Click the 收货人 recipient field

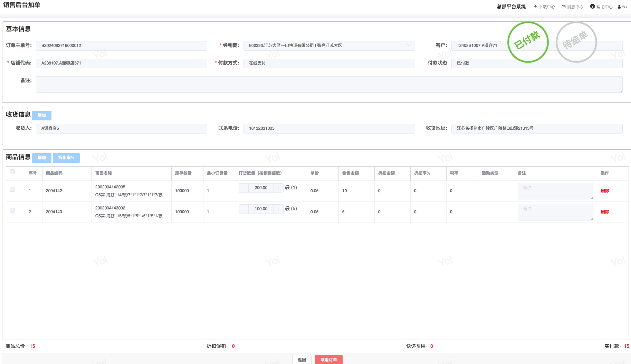(122, 128)
